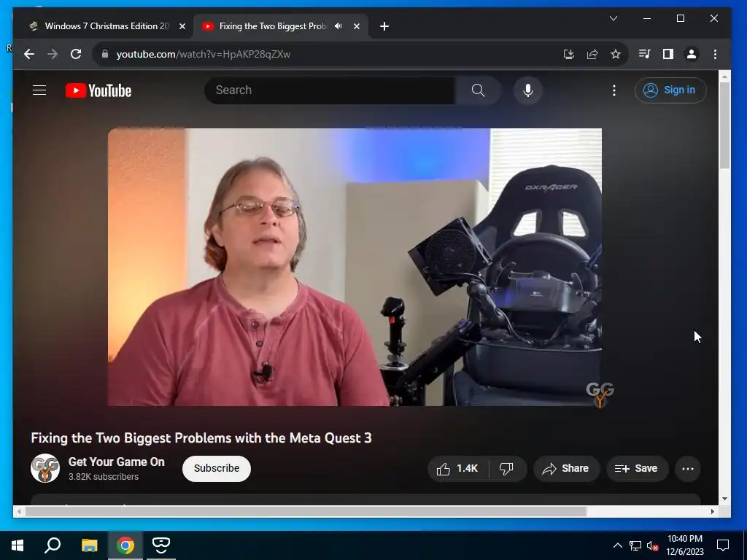Open YouTube settings three-dot menu
The image size is (747, 560).
coord(614,90)
